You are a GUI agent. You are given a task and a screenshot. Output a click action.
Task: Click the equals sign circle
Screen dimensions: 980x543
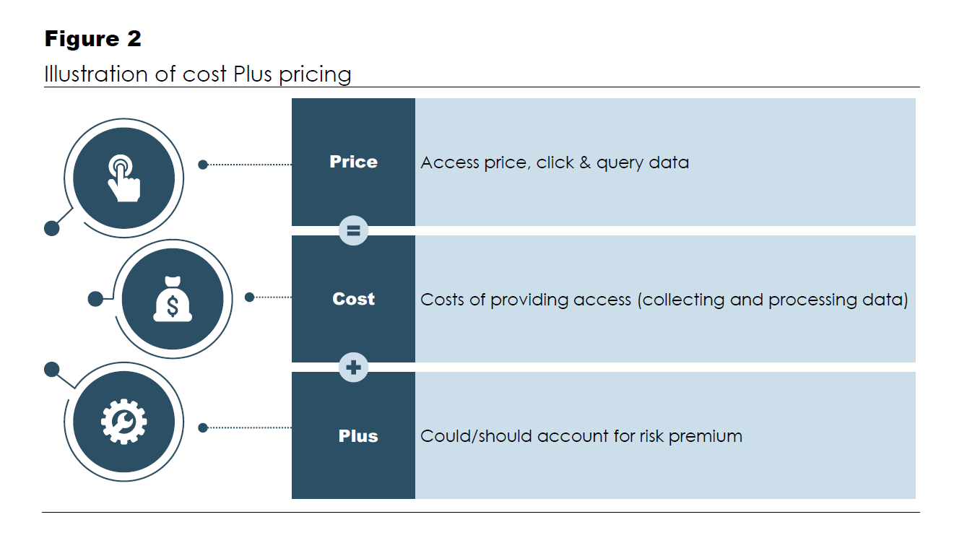point(353,231)
